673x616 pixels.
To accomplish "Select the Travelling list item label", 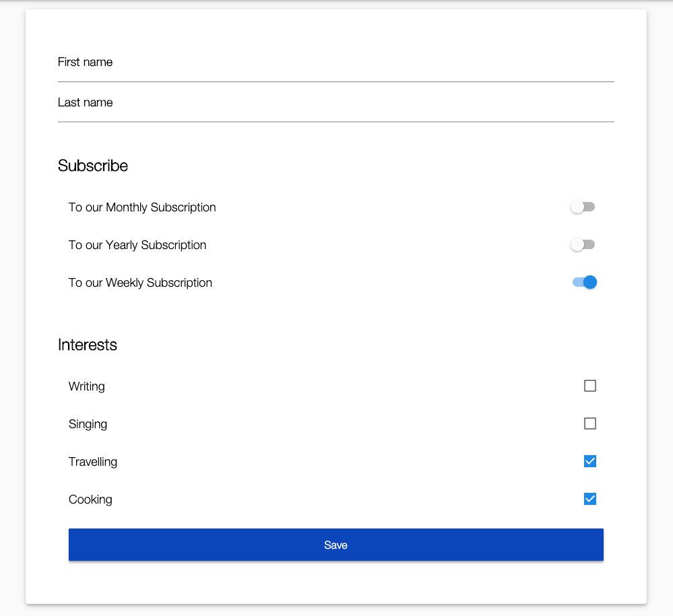I will coord(93,462).
